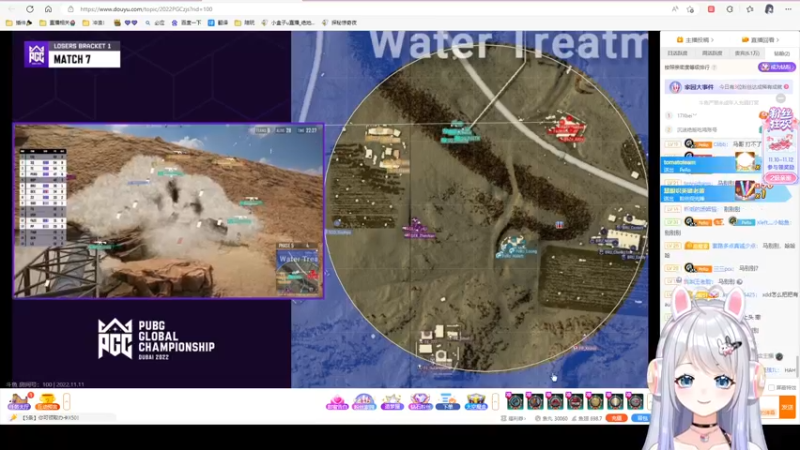Image resolution: width=800 pixels, height=450 pixels.
Task: Select the first gift in the gift bar
Action: click(x=515, y=402)
